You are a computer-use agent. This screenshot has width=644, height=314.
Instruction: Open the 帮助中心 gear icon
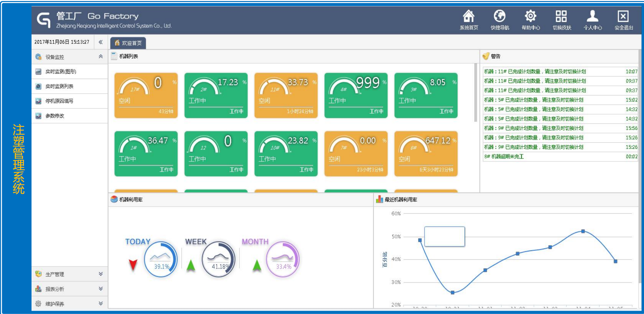point(531,16)
